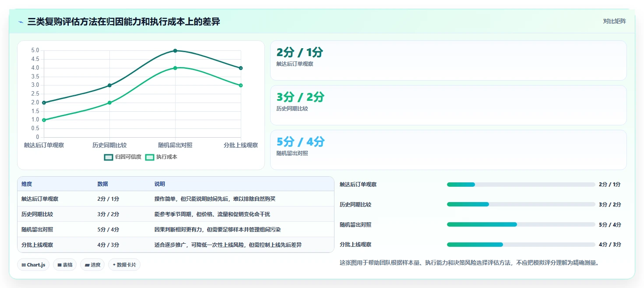Click the 维度 column header
Screen dimensions: 644x288
tap(27, 184)
